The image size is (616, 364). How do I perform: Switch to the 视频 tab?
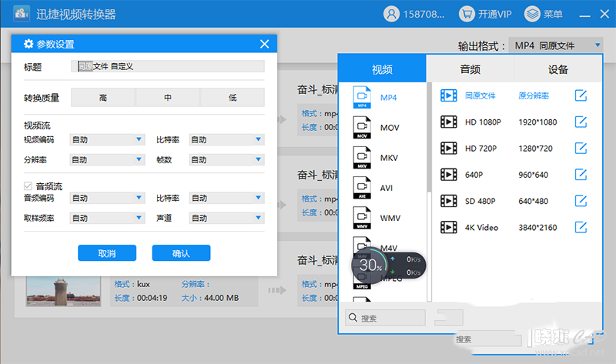[x=382, y=69]
